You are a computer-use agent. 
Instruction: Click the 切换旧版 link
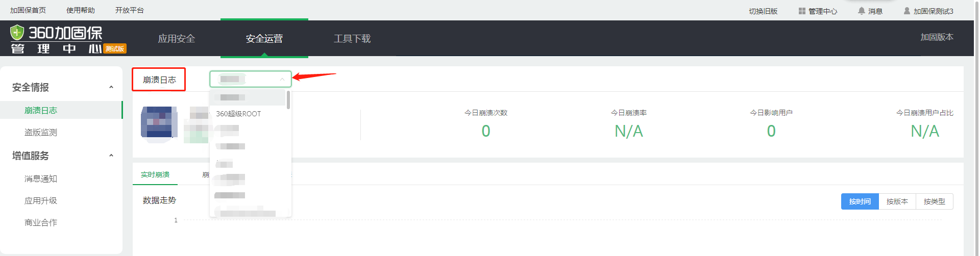tap(763, 11)
